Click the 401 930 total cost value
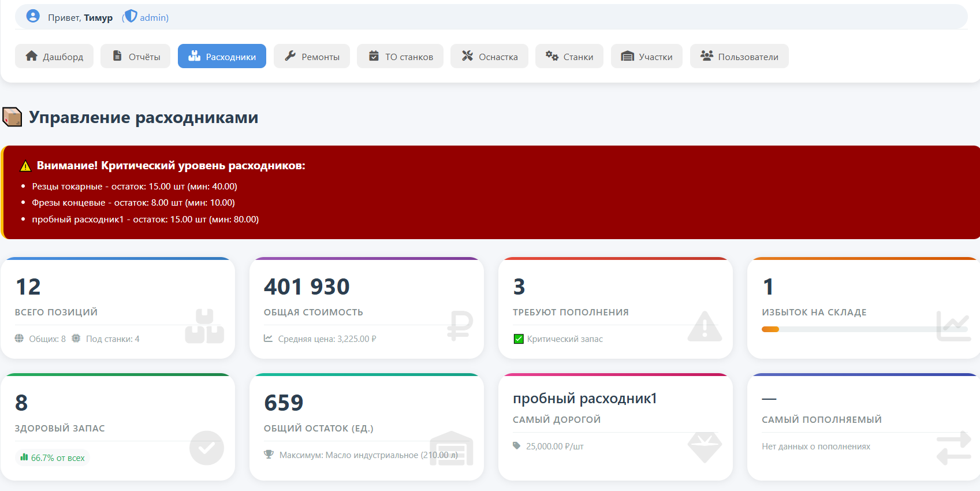 coord(307,287)
